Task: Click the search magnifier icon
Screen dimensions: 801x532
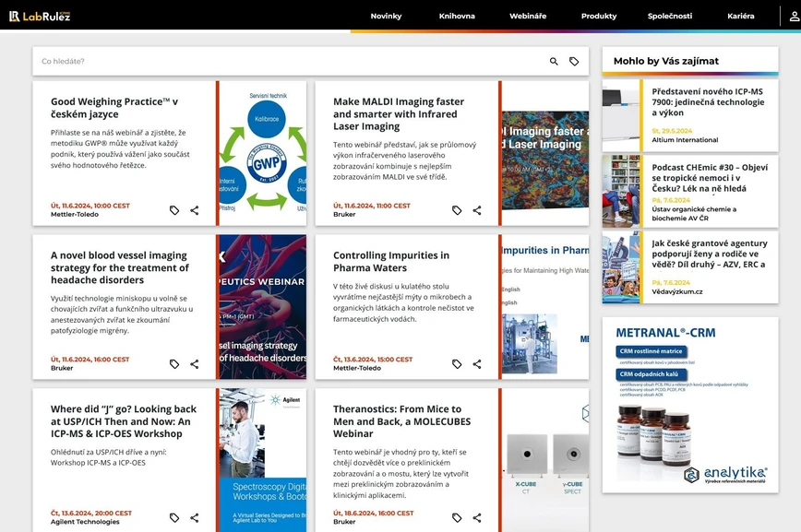Action: [x=554, y=61]
